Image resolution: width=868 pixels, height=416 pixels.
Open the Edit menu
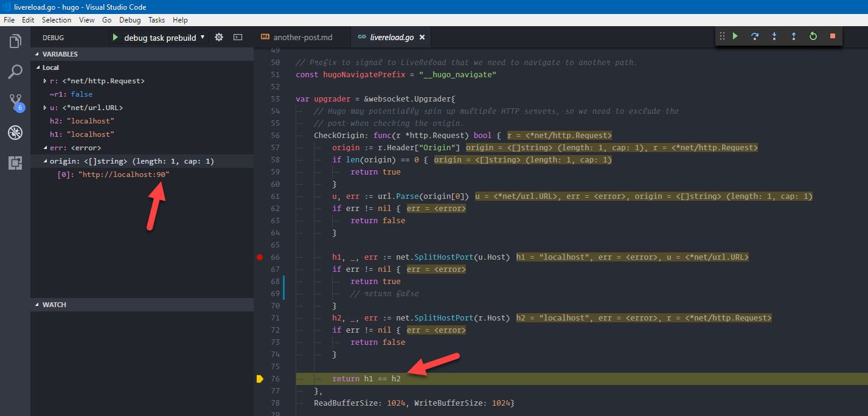(x=28, y=20)
